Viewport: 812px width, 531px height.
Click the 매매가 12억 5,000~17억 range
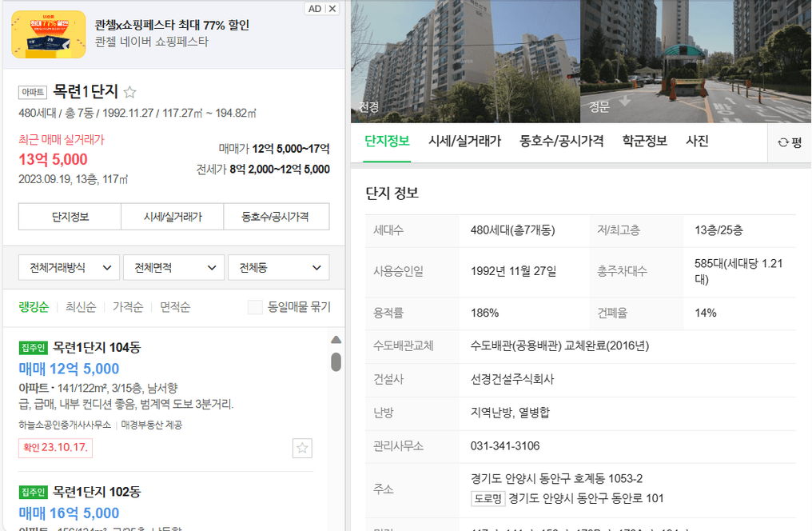(274, 149)
